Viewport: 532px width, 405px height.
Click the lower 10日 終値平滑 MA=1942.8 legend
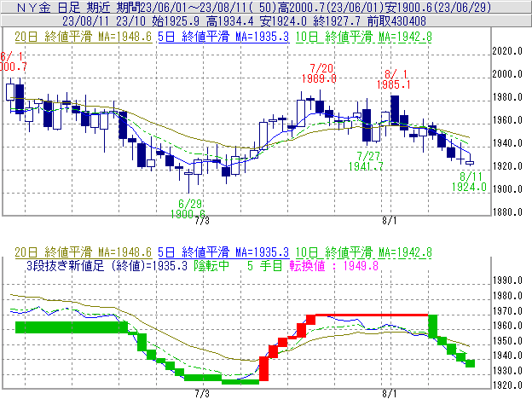(363, 252)
